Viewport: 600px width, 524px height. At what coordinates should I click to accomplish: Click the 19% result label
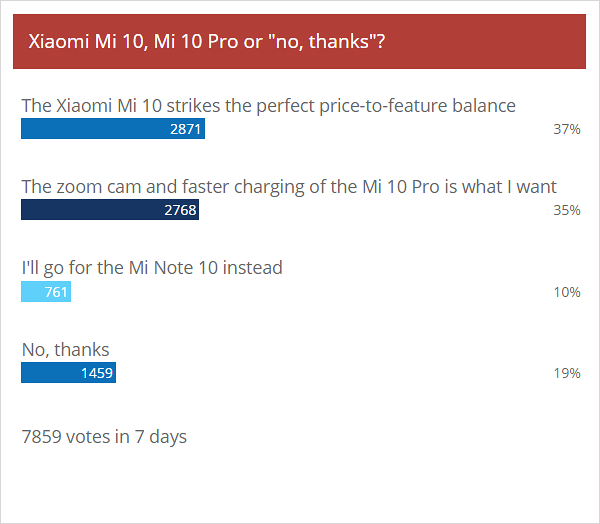coord(567,373)
